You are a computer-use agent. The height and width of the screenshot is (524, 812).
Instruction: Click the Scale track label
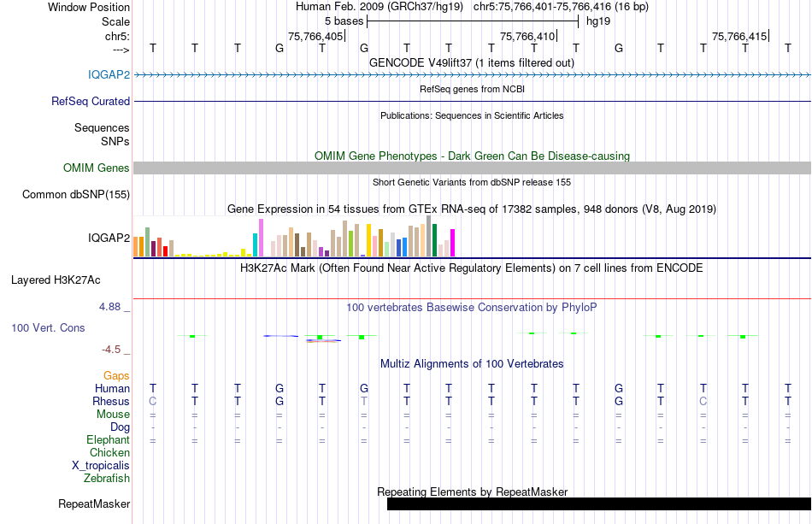click(x=115, y=21)
